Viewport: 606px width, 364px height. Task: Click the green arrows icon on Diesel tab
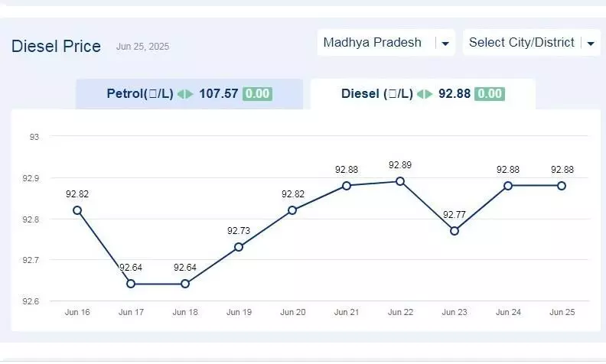(425, 94)
